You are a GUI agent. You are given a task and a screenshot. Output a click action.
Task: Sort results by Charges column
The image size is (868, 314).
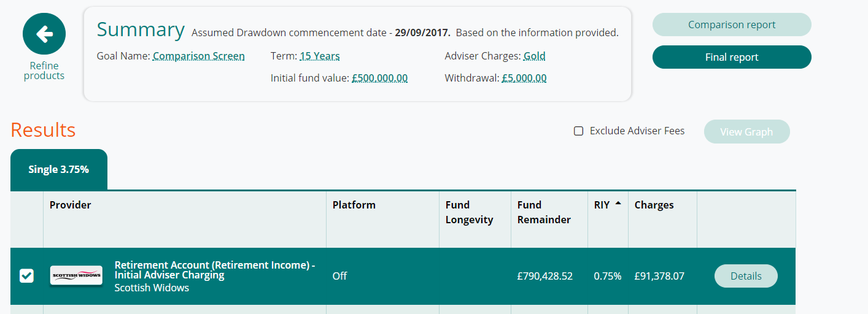pyautogui.click(x=654, y=205)
